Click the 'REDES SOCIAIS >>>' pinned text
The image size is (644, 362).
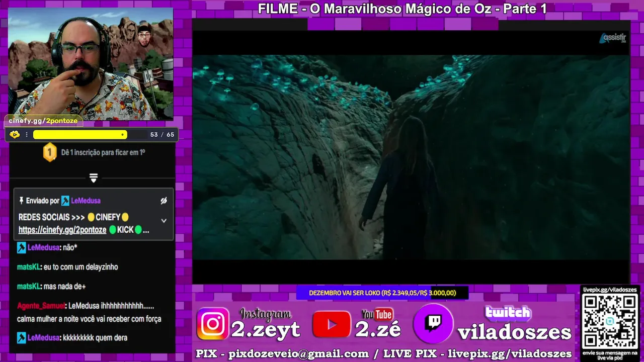52,217
